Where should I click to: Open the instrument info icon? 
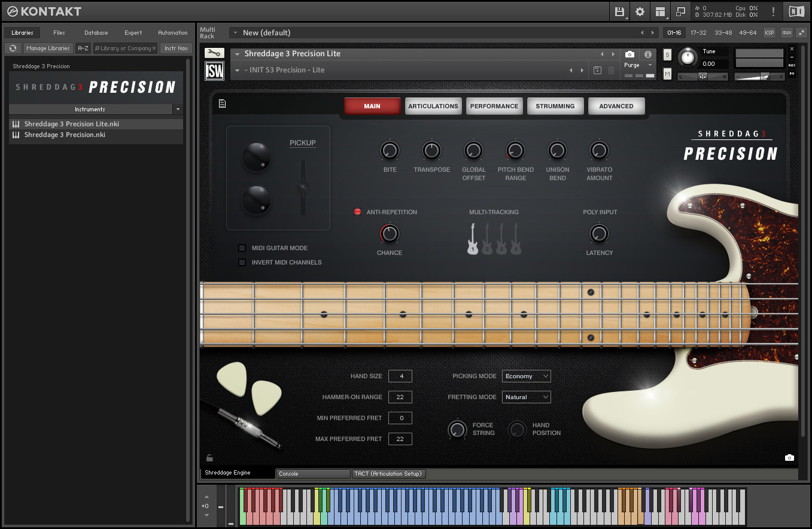point(647,54)
